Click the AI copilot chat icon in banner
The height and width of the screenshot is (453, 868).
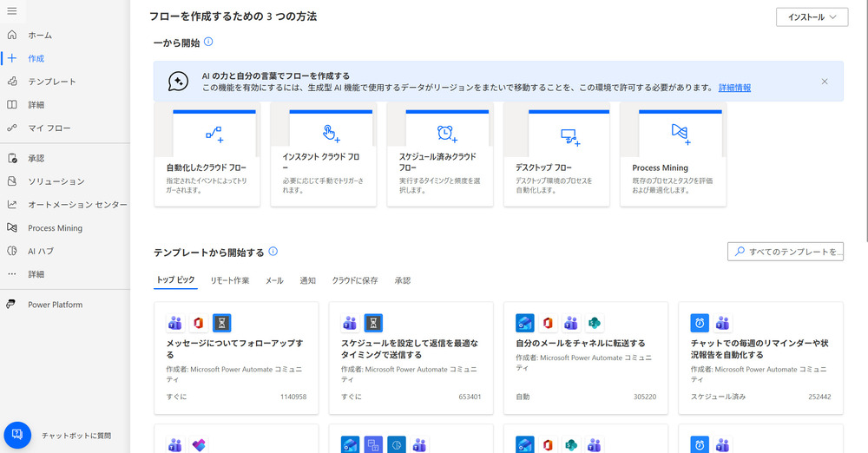pyautogui.click(x=178, y=82)
